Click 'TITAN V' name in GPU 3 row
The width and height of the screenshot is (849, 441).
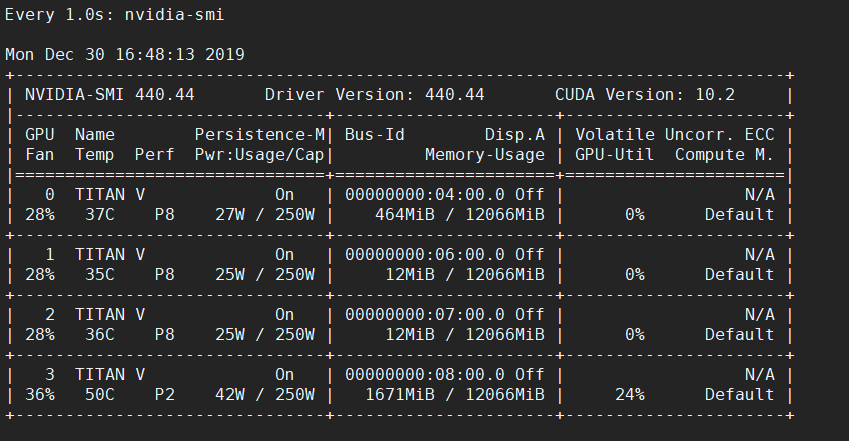point(110,375)
